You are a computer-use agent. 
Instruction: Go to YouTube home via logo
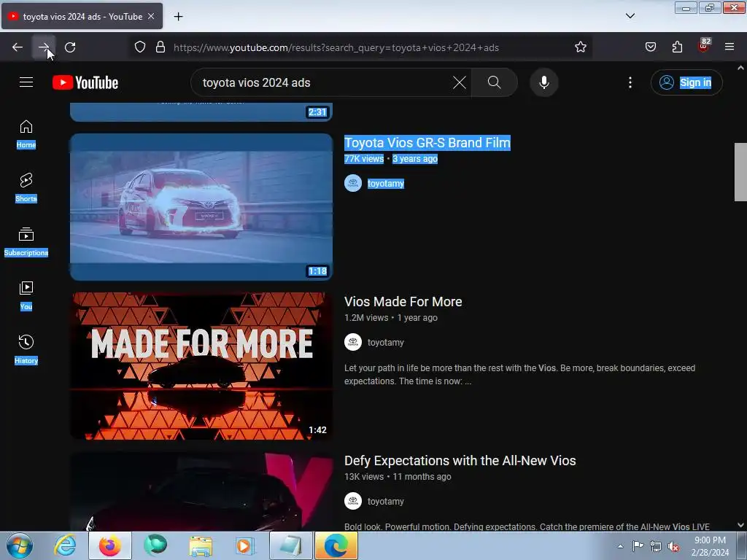click(x=85, y=82)
